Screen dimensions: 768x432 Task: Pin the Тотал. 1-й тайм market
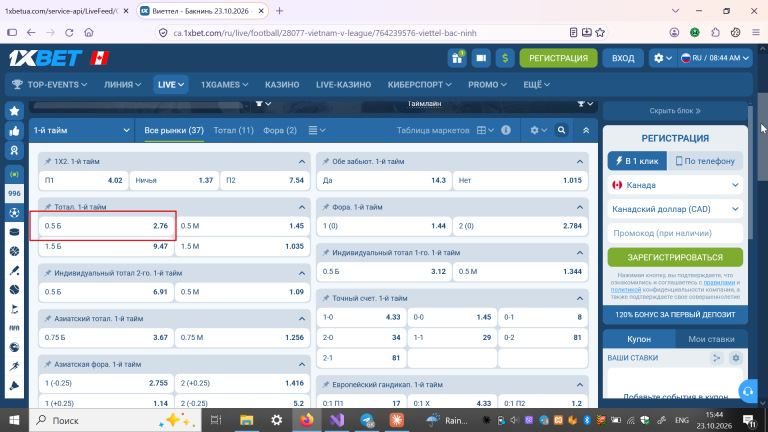[x=48, y=207]
